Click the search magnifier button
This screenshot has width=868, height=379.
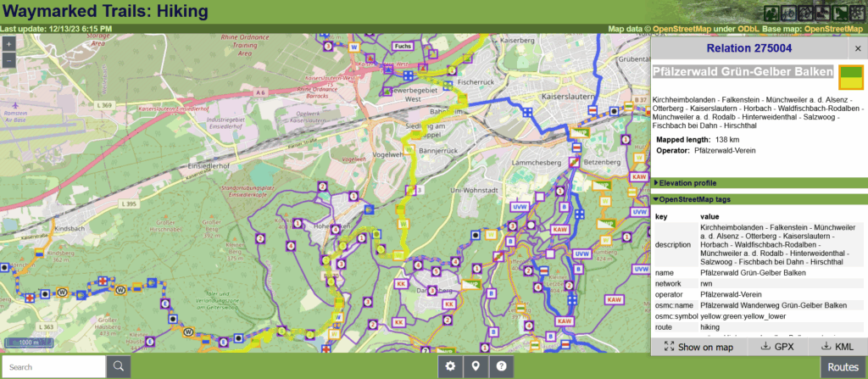tap(120, 366)
